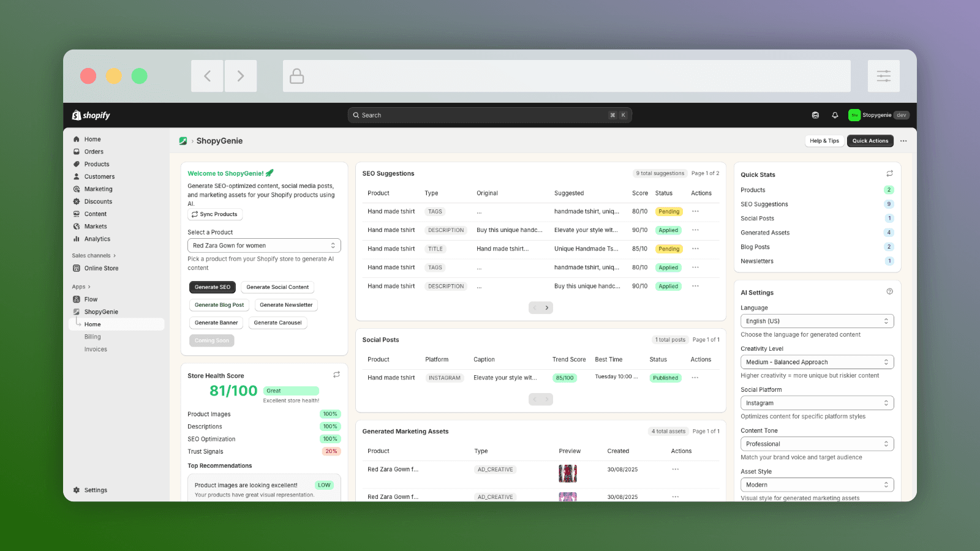980x551 pixels.
Task: Open the first Red Zara Gown preview thumbnail
Action: coord(568,473)
